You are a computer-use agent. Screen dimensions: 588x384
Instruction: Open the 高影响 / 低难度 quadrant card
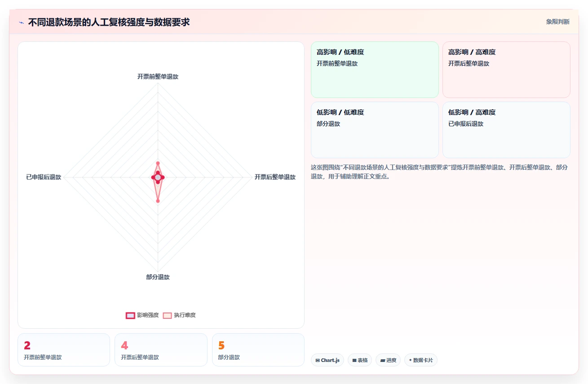pos(375,70)
